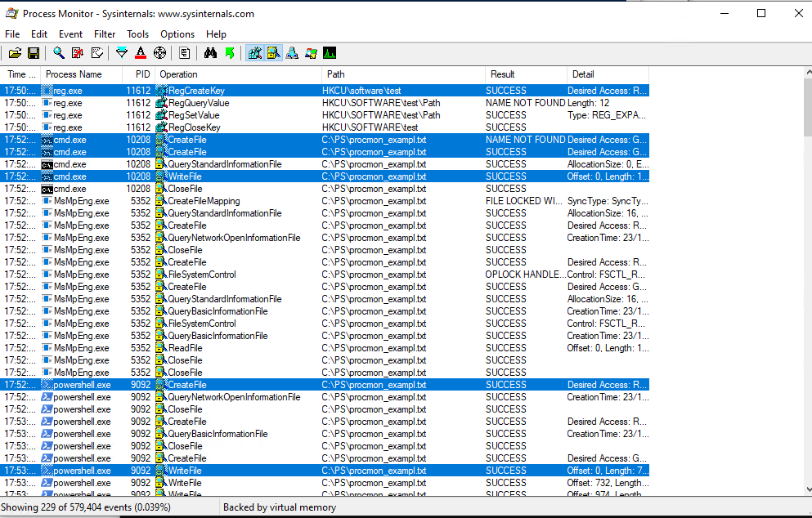
Task: Click the "Backed by virtual memory" status text
Action: pos(280,507)
